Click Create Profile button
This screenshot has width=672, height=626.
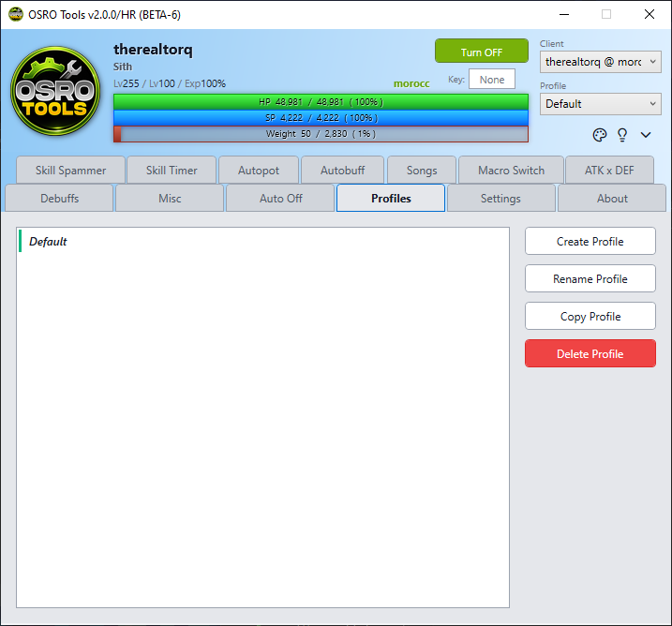pyautogui.click(x=590, y=241)
